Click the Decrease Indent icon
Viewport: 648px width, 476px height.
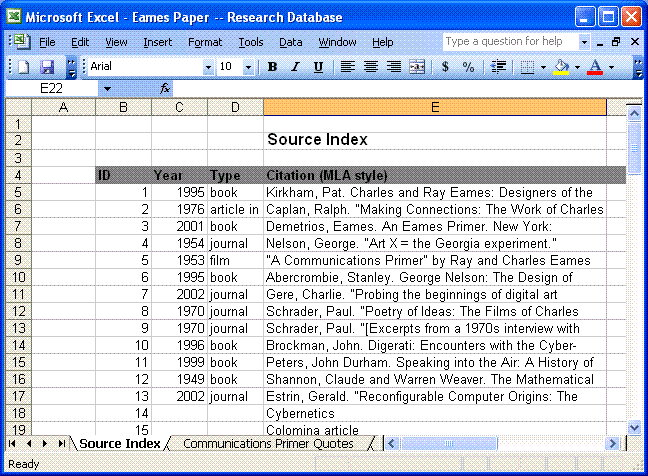[498, 67]
